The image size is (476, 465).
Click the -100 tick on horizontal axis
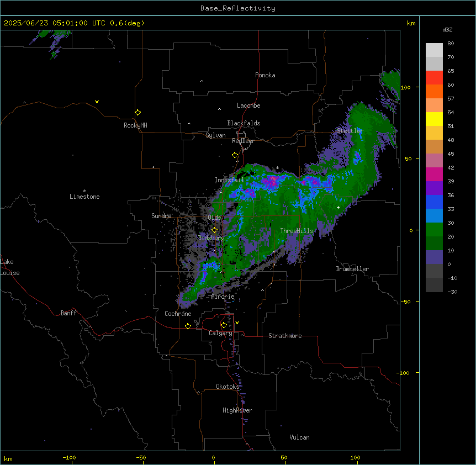click(x=69, y=457)
